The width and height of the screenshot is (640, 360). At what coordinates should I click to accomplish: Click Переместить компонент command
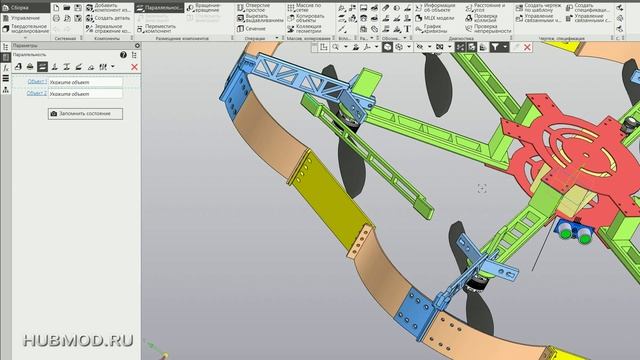156,28
